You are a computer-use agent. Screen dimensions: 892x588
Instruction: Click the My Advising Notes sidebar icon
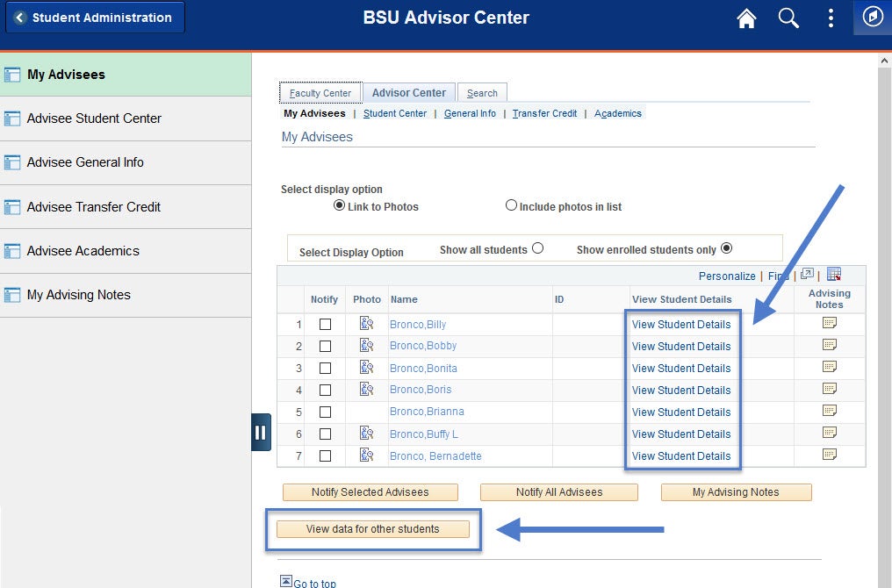coord(12,295)
